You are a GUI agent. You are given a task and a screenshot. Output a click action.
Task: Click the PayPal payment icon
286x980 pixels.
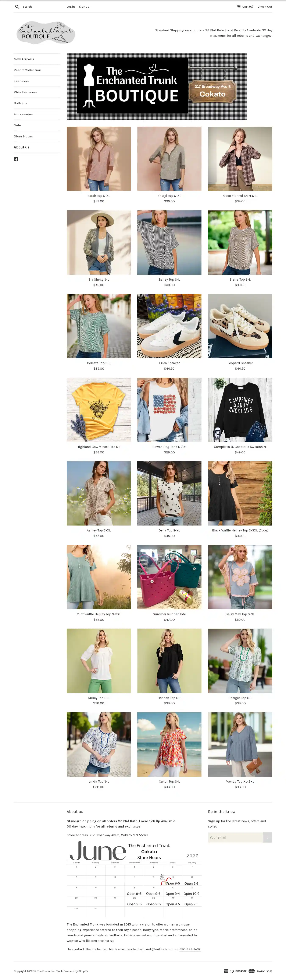coord(261,971)
